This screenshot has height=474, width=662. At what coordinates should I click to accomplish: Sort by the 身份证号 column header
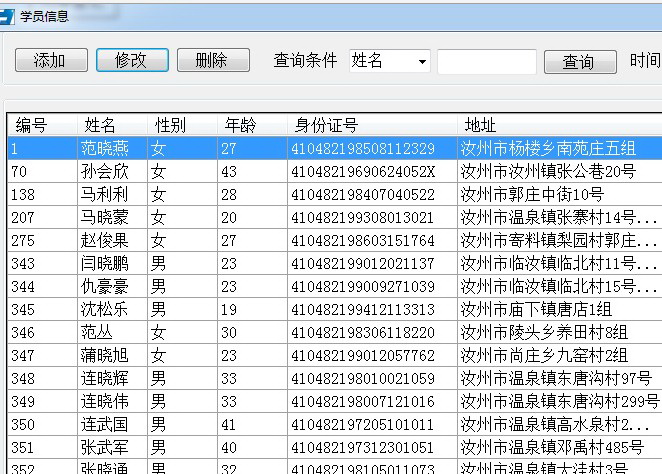(x=372, y=125)
